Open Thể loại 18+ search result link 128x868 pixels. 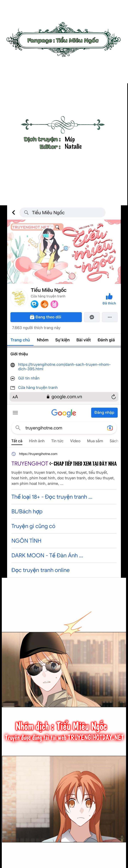click(52, 497)
